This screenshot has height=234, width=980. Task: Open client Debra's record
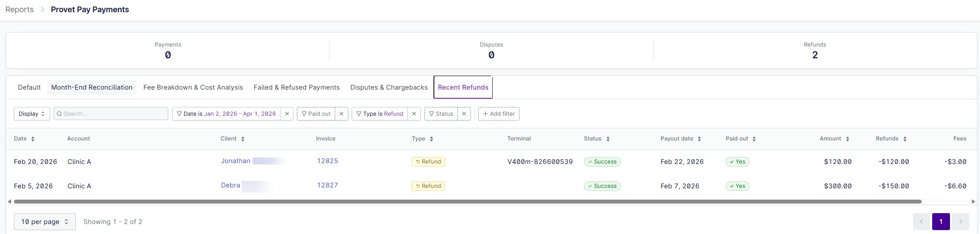(x=230, y=185)
